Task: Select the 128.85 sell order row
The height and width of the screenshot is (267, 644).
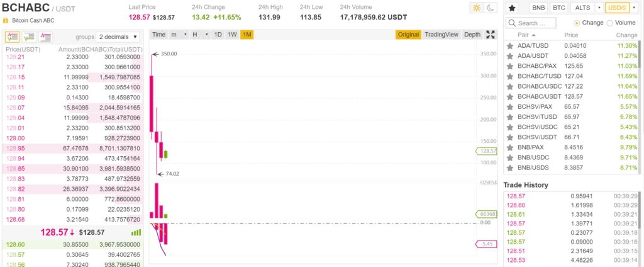Action: pos(73,169)
